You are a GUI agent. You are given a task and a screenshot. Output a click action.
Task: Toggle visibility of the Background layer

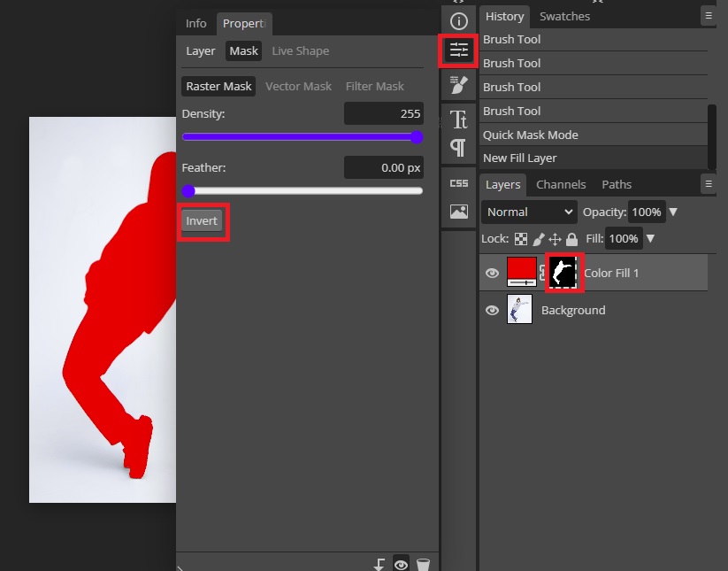[x=492, y=310]
